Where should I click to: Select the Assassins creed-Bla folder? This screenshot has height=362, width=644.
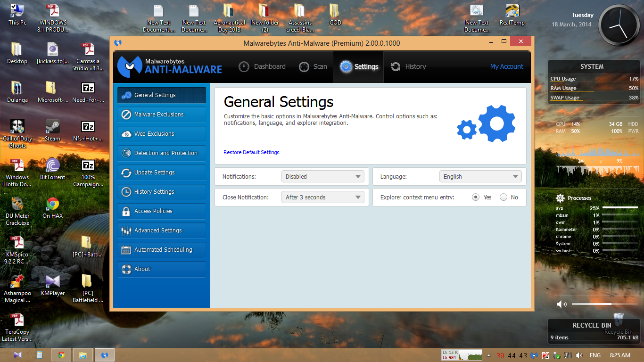pos(299,18)
